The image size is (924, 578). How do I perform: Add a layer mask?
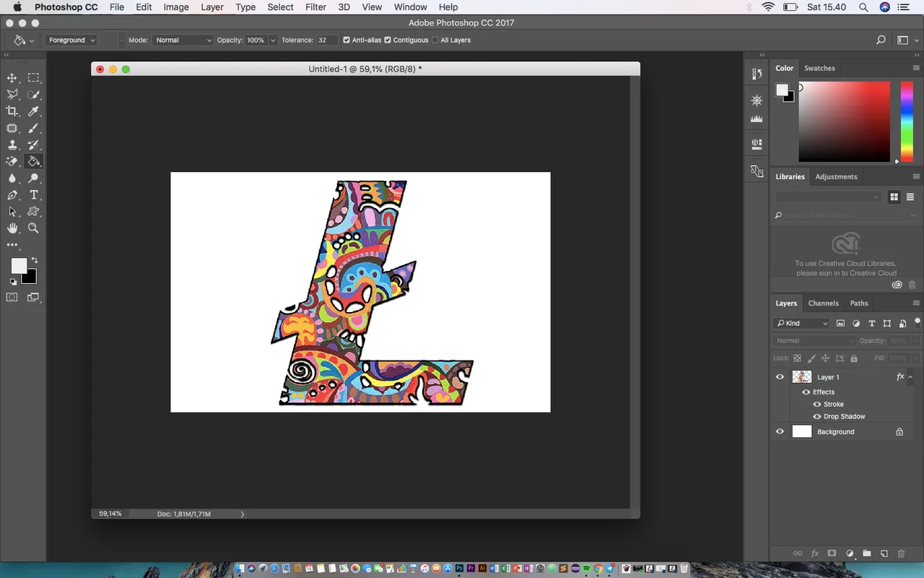[832, 553]
